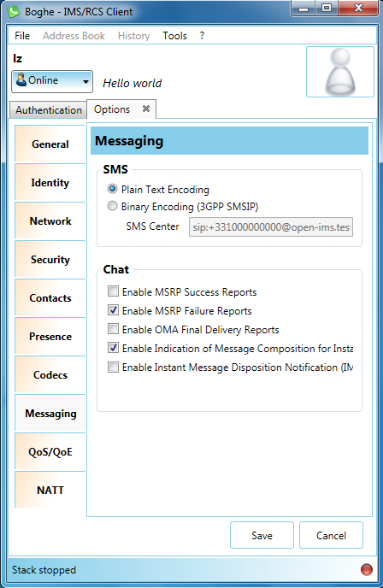Close the Options tab with the X
The image size is (383, 588).
(x=146, y=109)
